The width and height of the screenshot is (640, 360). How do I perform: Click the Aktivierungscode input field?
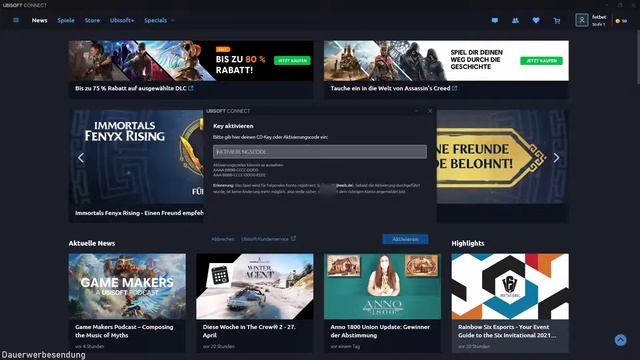point(320,151)
